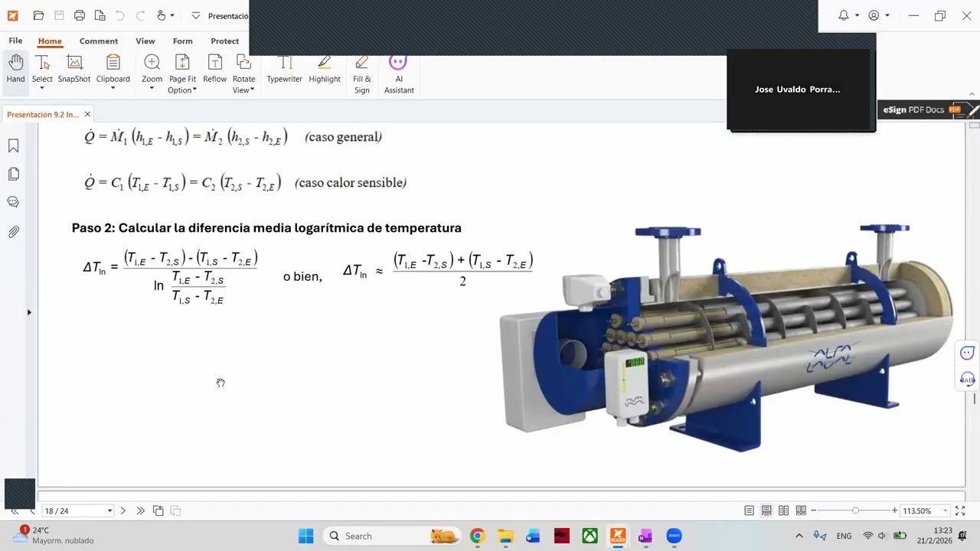
Task: Switch to the Comment ribbon tab
Action: tap(99, 41)
